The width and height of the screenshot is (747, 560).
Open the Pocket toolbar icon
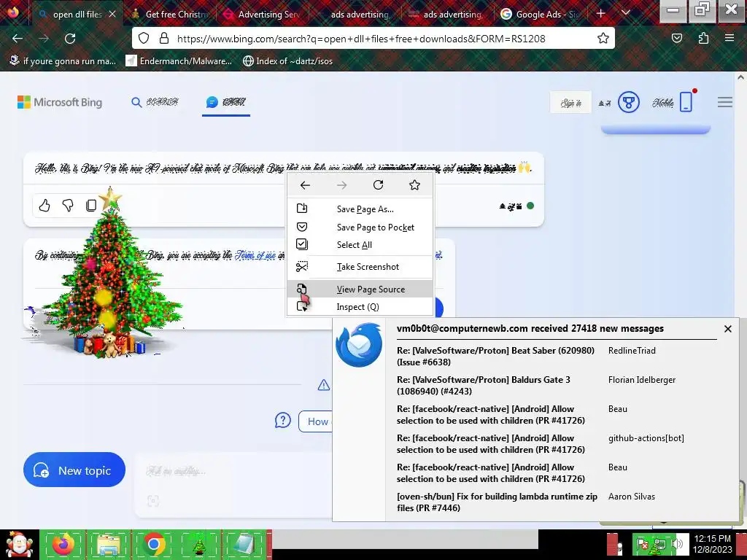(x=677, y=39)
